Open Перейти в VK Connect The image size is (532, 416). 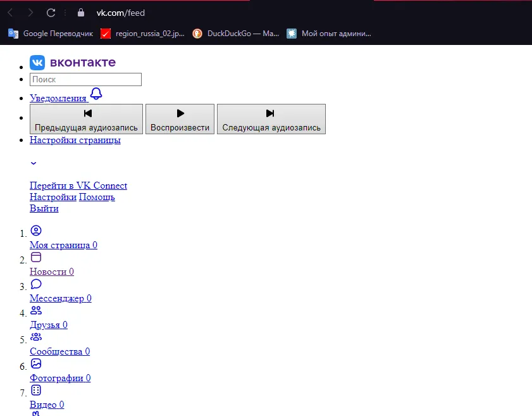click(78, 186)
